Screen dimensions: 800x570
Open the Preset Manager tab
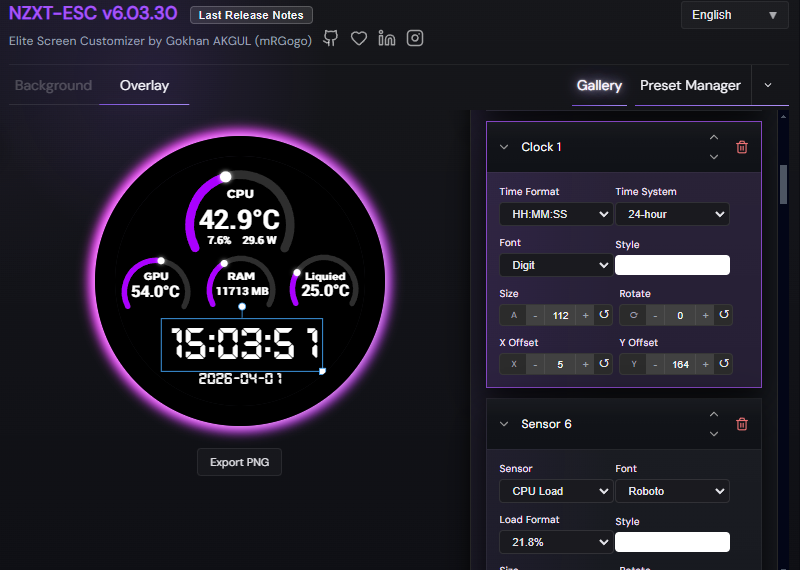690,85
